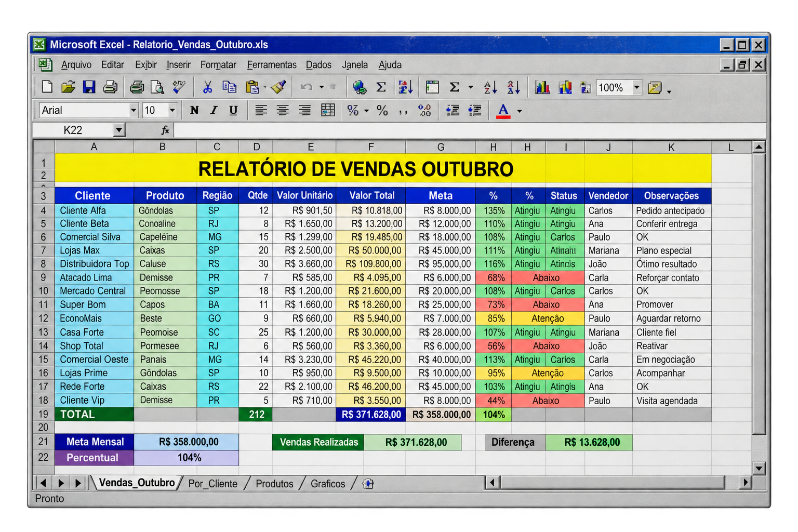Align text to the right
The height and width of the screenshot is (532, 798).
[304, 110]
